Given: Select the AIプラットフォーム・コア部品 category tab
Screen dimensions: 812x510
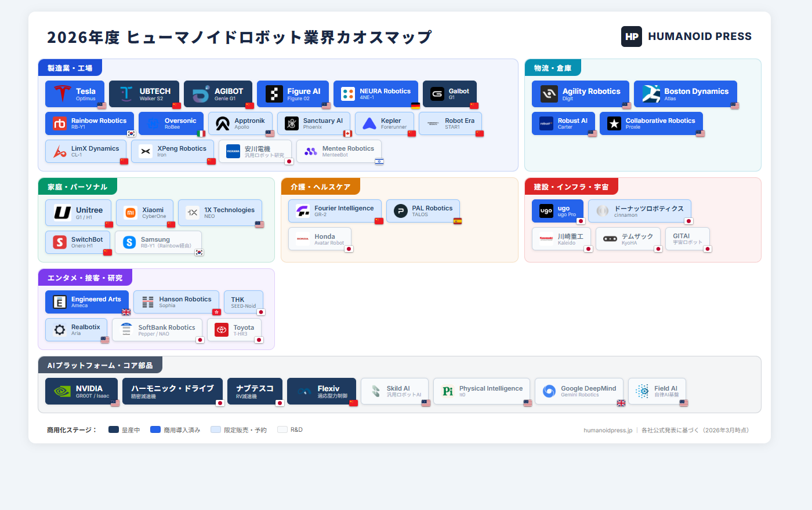Looking at the screenshot, I should pos(100,365).
